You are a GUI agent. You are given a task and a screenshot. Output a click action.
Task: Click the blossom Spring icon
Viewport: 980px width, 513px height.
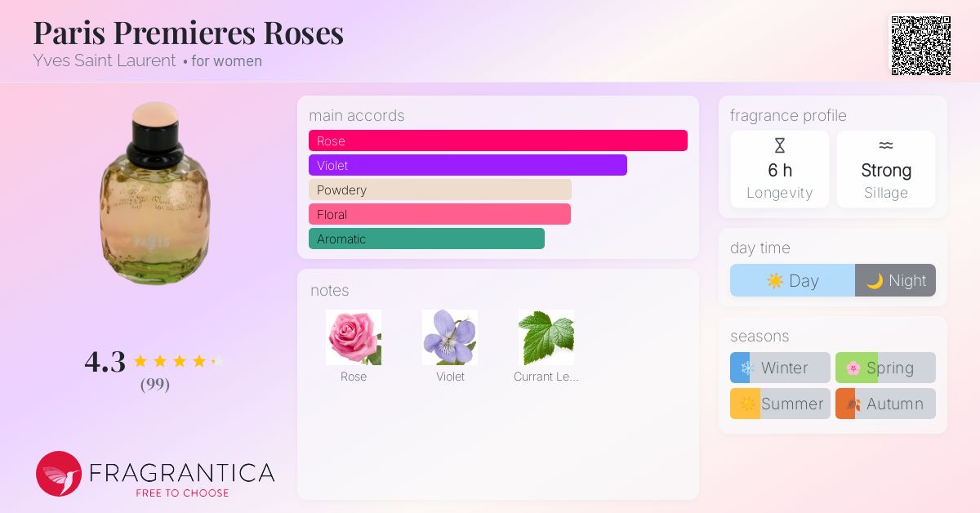click(856, 368)
